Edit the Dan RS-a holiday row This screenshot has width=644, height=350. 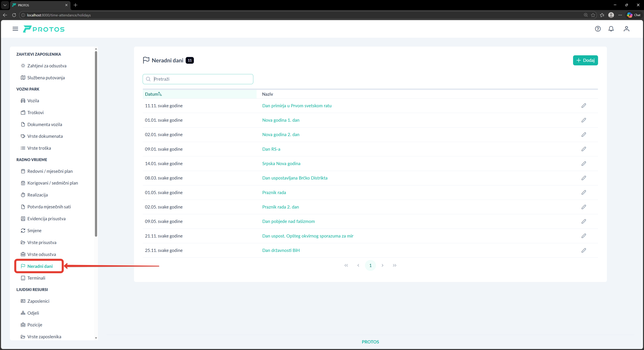coord(584,149)
